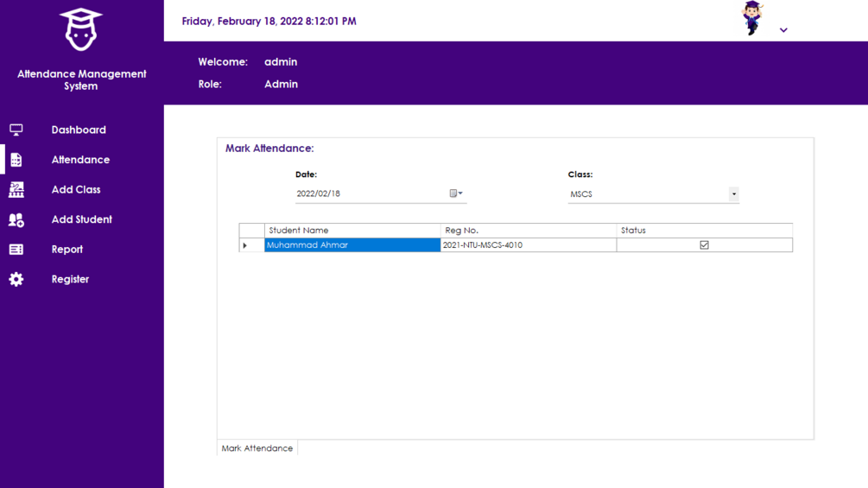Open the date picker calendar dropdown

(456, 193)
